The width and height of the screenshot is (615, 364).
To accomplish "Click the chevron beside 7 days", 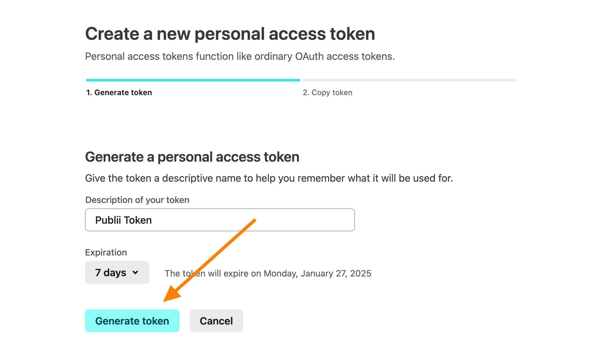I will coord(135,273).
